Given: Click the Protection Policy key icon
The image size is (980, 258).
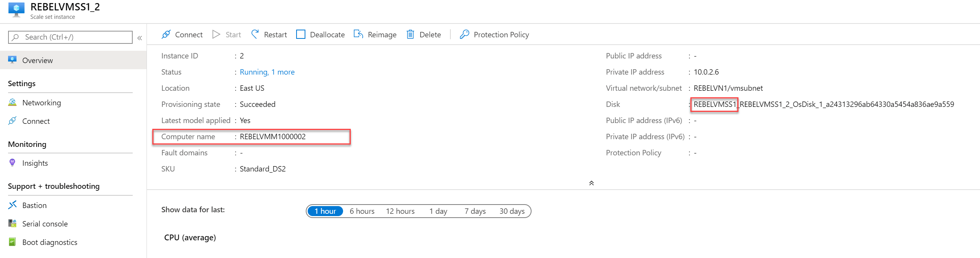Looking at the screenshot, I should pos(464,34).
